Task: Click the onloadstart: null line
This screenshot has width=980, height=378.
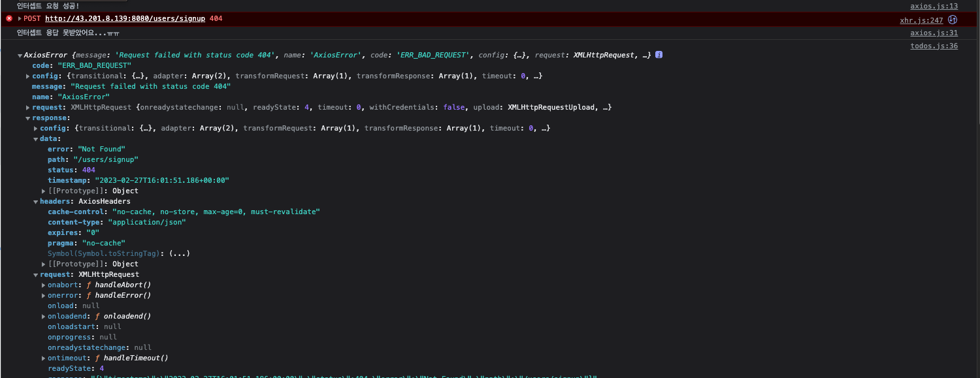Action: click(84, 326)
